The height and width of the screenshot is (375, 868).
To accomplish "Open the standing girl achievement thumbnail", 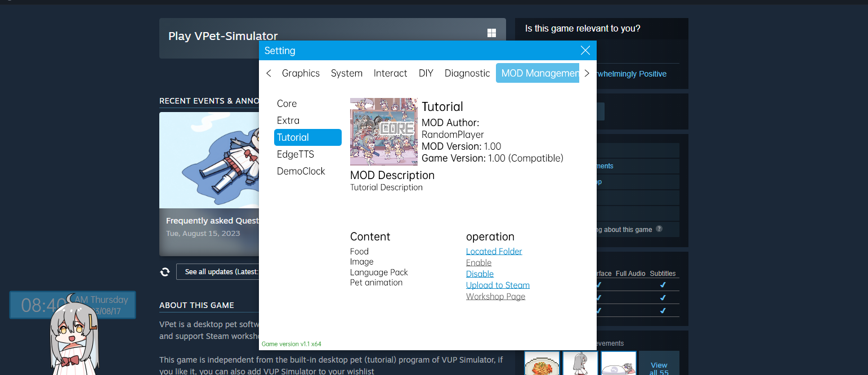I will (580, 363).
